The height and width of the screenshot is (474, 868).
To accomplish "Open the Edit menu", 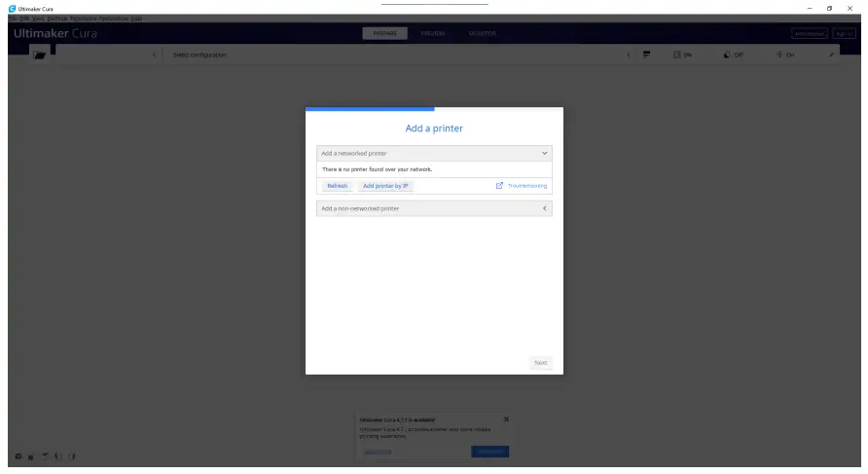I will click(24, 18).
